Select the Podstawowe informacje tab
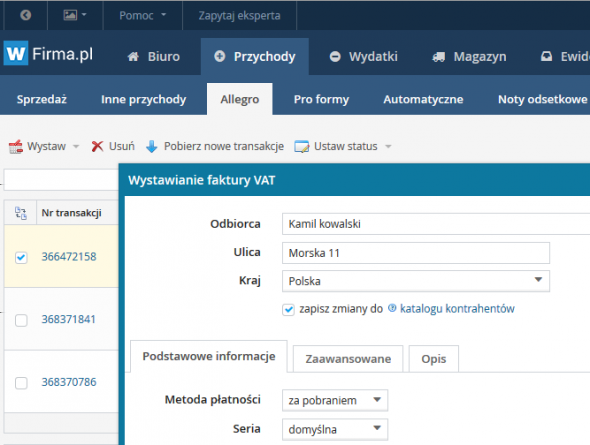Screen dimensions: 590x445 (x=209, y=356)
